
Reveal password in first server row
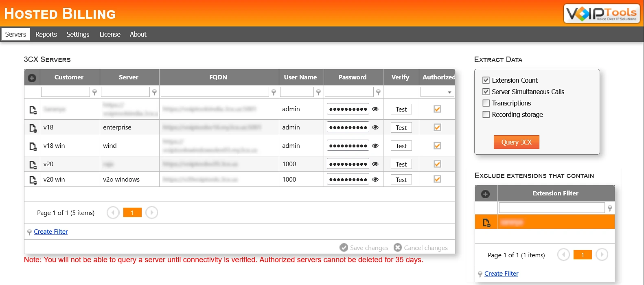coord(375,109)
